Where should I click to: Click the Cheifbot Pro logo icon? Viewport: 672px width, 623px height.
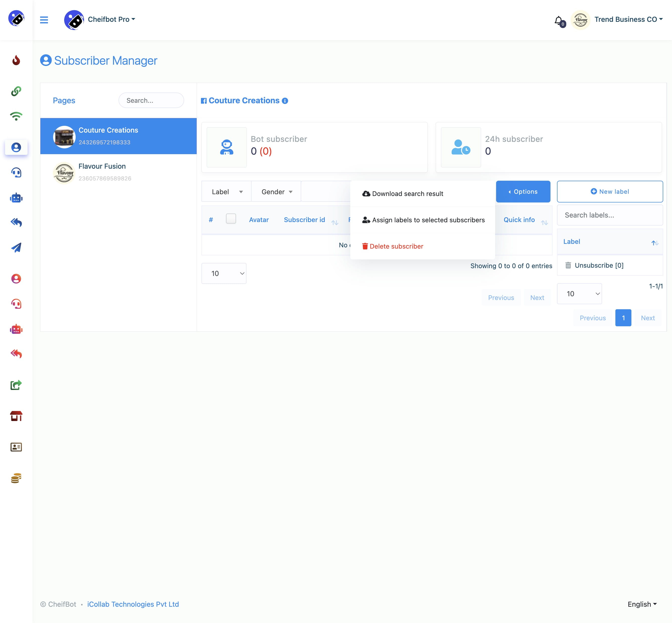[74, 19]
